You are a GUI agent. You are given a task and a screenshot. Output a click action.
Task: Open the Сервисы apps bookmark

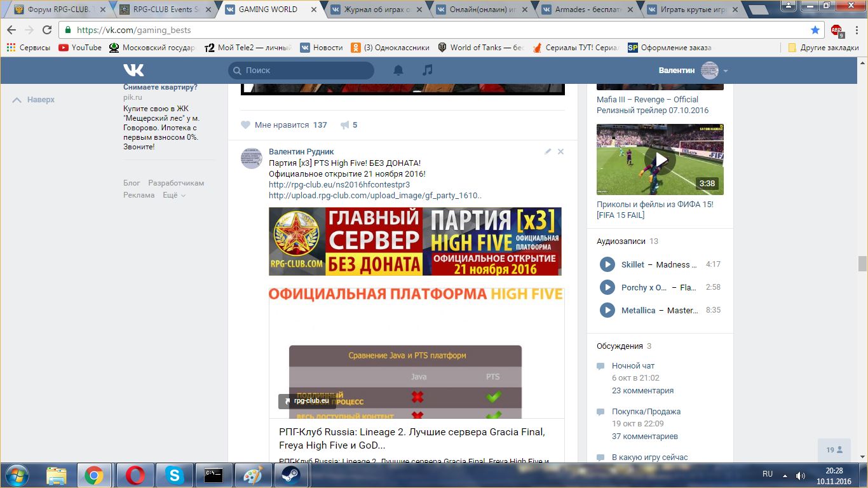click(29, 48)
